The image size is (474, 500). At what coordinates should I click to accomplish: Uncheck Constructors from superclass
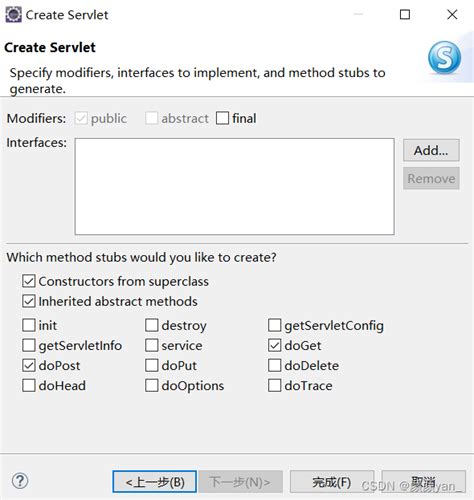tap(29, 281)
